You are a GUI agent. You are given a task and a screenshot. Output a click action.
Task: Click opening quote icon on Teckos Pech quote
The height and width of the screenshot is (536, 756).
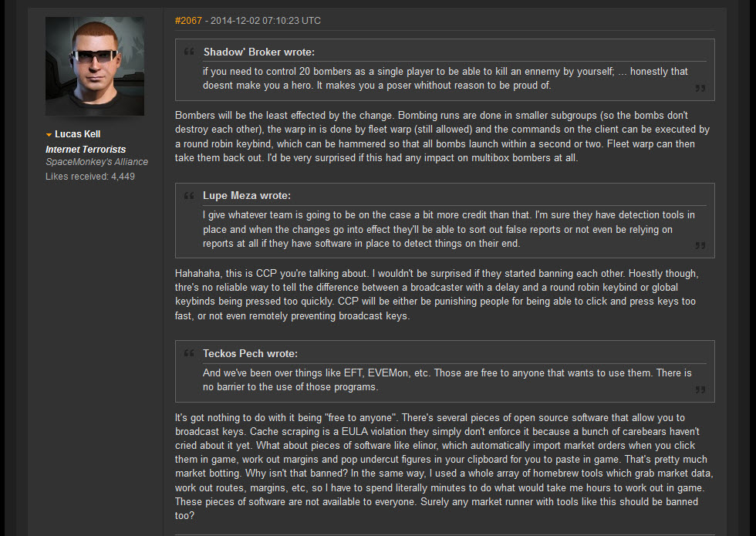pyautogui.click(x=189, y=353)
